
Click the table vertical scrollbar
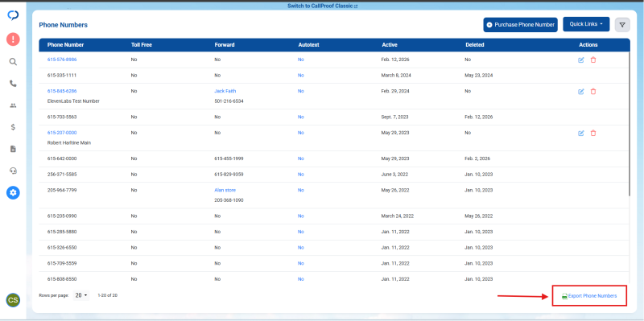[x=630, y=123]
